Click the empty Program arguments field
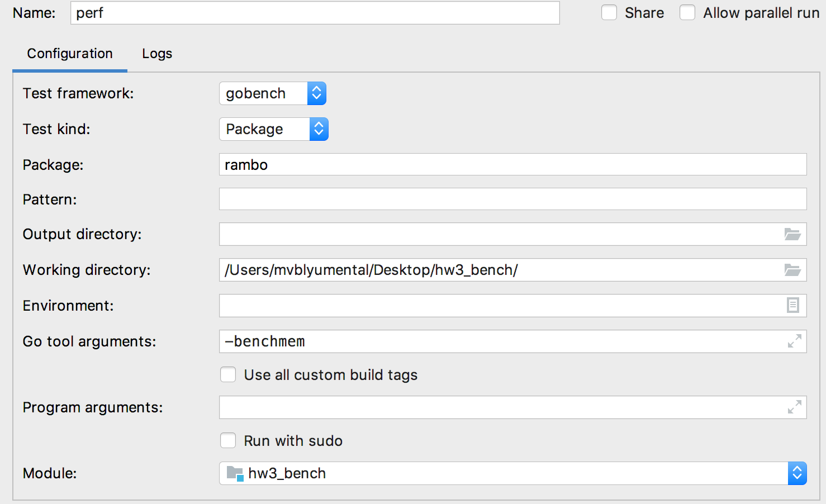The height and width of the screenshot is (504, 826). point(503,407)
